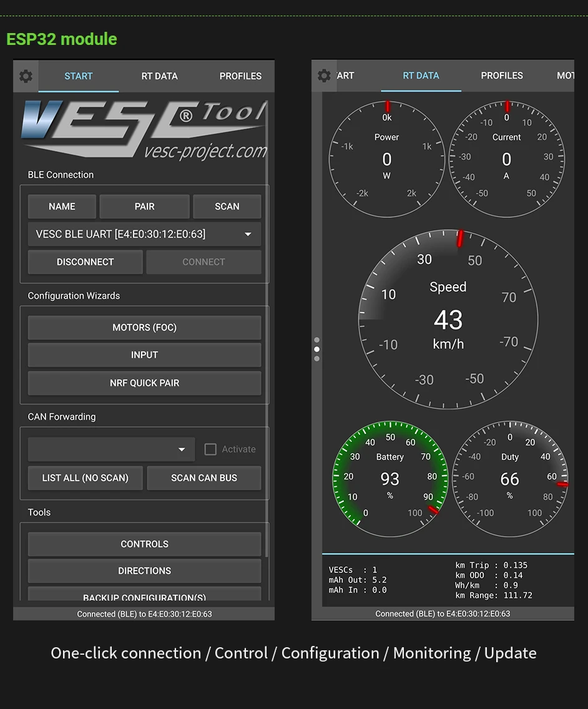Image resolution: width=588 pixels, height=709 pixels.
Task: Click the 'km Trip : 0.135' readout
Action: [491, 565]
